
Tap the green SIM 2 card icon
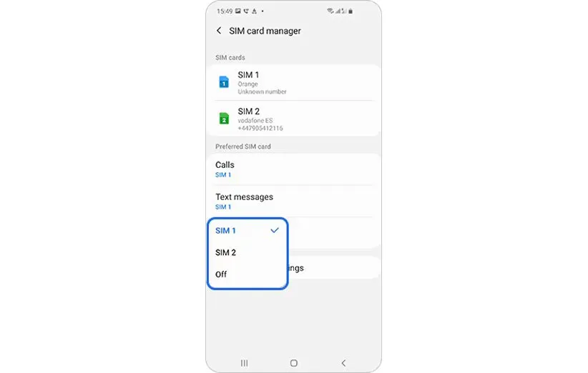pos(224,119)
